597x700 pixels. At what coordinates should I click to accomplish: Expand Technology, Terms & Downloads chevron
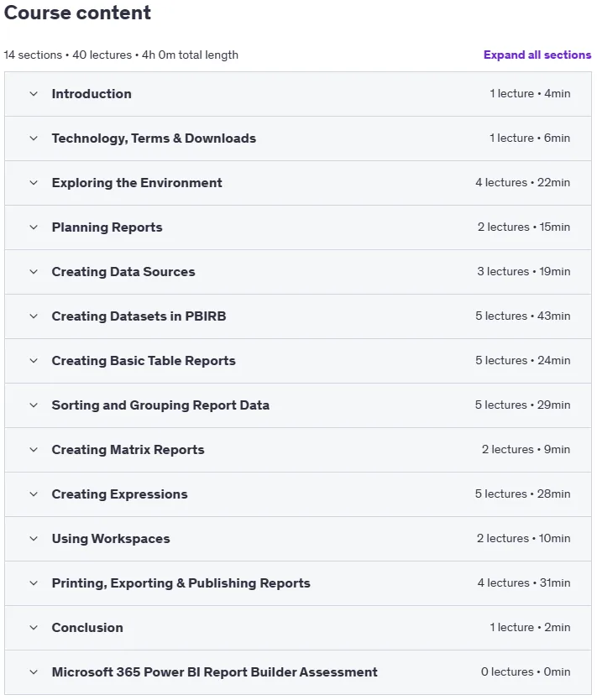(34, 138)
